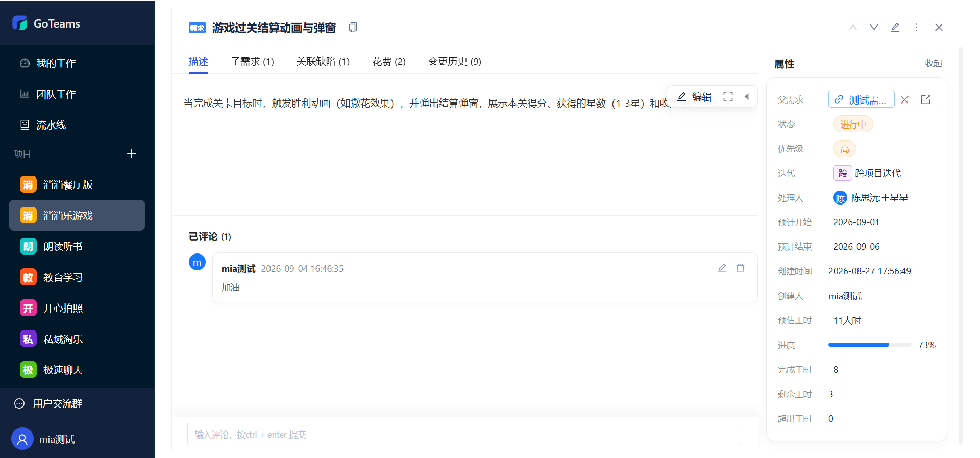The height and width of the screenshot is (458, 980).
Task: Open the 朗读听书 project
Action: 77,246
